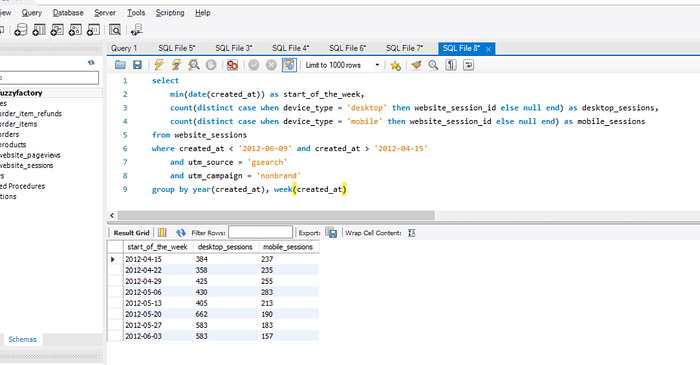The image size is (700, 365).
Task: Open the Find magnifying glass in editor toolbar
Action: [433, 65]
